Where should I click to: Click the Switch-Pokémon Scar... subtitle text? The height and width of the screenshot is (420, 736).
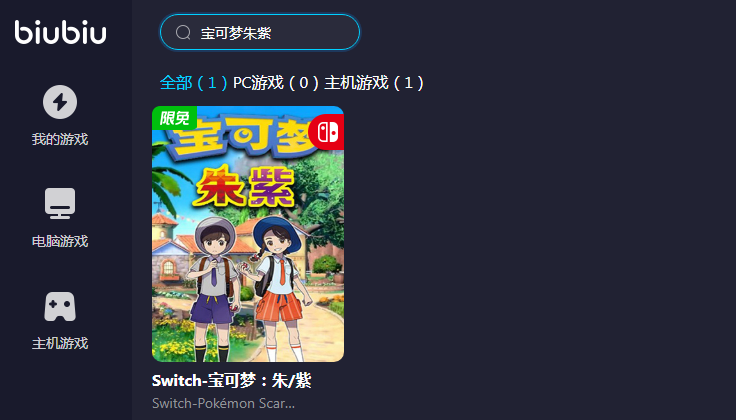pyautogui.click(x=223, y=403)
